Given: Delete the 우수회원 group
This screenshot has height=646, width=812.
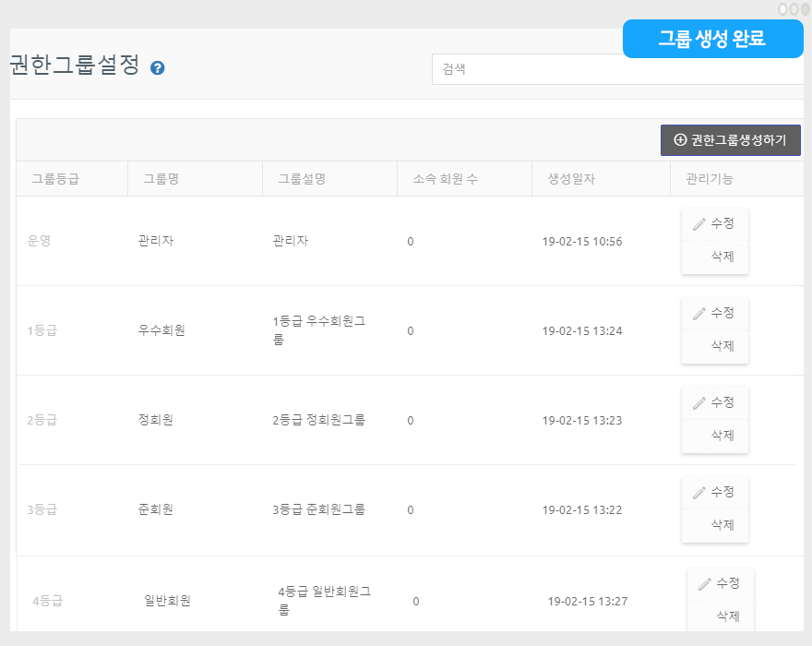Looking at the screenshot, I should tap(722, 346).
